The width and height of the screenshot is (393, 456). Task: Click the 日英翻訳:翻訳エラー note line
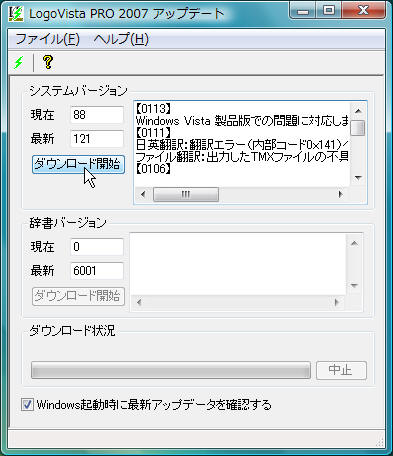pos(242,145)
